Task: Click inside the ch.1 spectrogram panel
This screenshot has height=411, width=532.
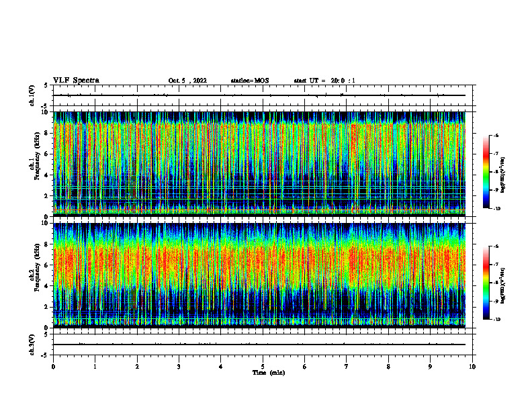Action: pyautogui.click(x=259, y=164)
